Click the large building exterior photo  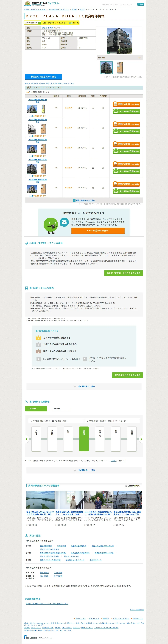[120, 40]
